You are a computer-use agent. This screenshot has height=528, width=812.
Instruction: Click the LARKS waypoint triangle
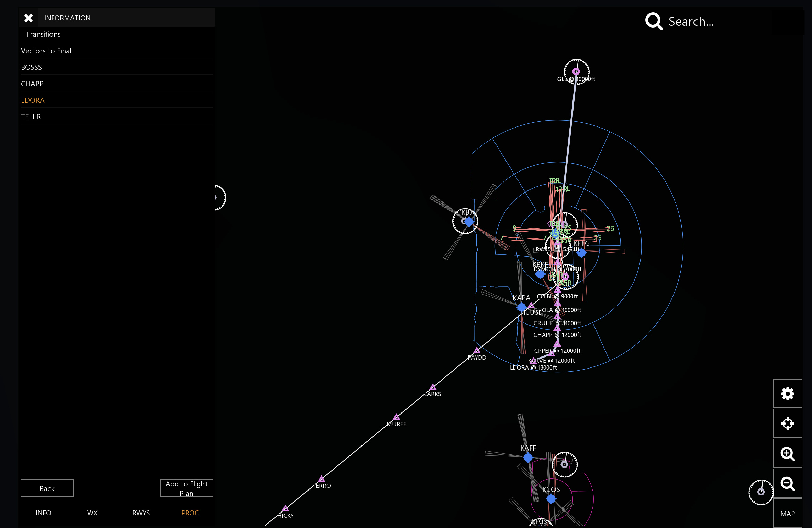(433, 387)
